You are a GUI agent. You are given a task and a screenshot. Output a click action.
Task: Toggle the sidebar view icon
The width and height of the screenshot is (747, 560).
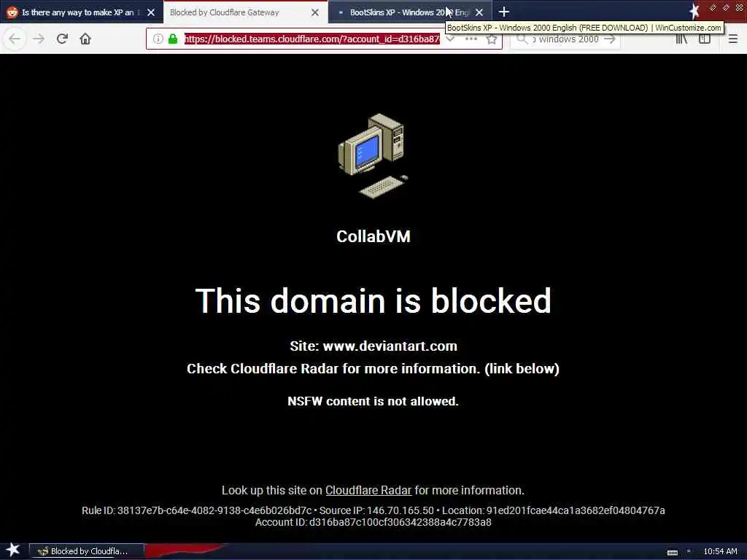[x=705, y=39]
